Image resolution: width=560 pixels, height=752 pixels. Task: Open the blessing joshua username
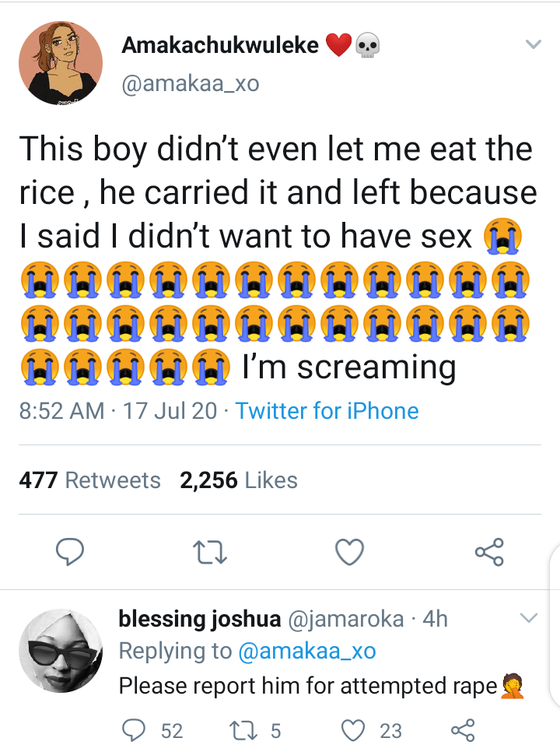coord(199,619)
